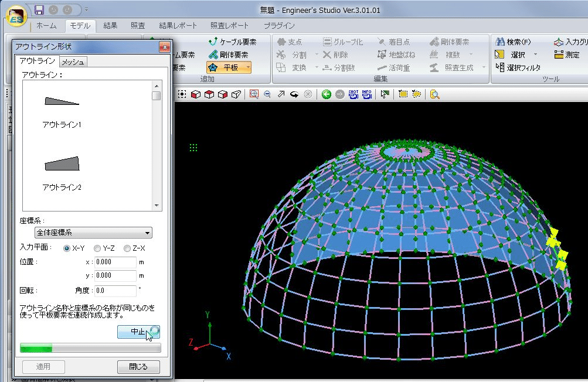
Task: Switch to the メッシュ tab
Action: [x=73, y=62]
